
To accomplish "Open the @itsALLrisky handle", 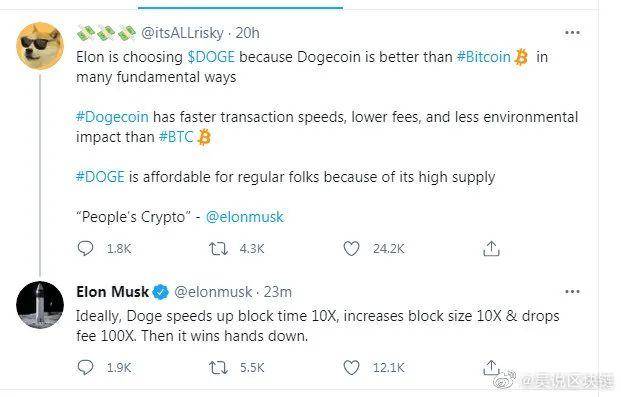I will pos(182,33).
